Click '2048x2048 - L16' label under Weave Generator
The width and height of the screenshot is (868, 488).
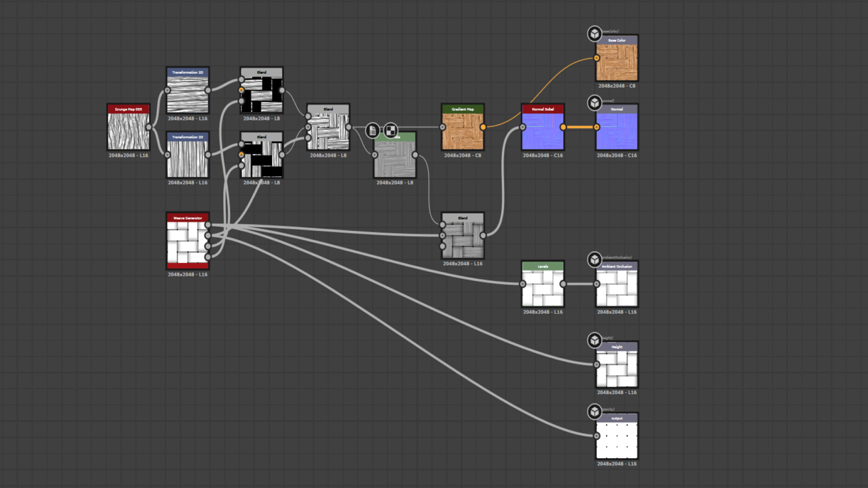tap(188, 275)
